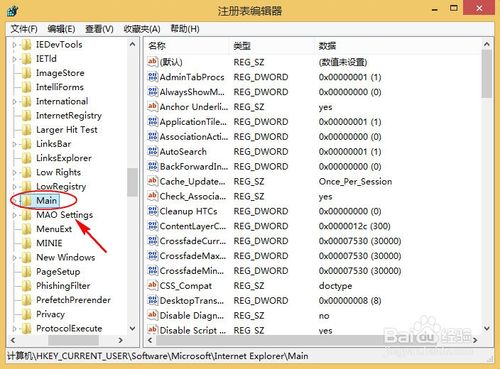Click the MenuExt folder icon
This screenshot has height=369, width=500.
click(x=27, y=229)
